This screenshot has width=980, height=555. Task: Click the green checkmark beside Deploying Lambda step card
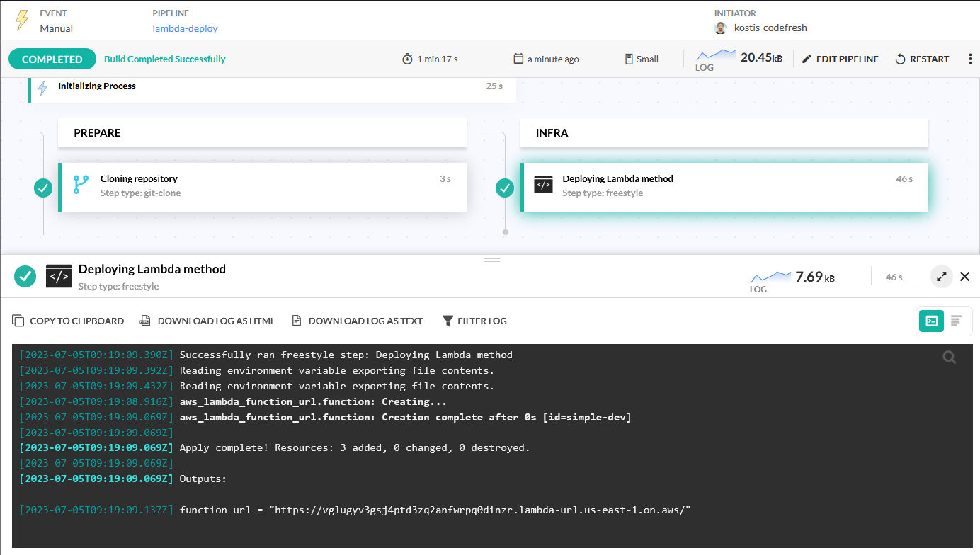click(x=505, y=188)
